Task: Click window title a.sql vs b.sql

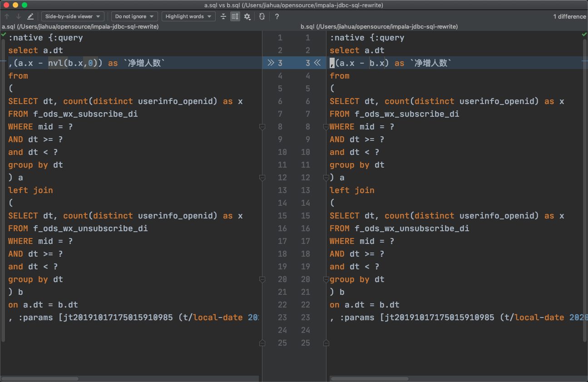Action: (x=294, y=5)
